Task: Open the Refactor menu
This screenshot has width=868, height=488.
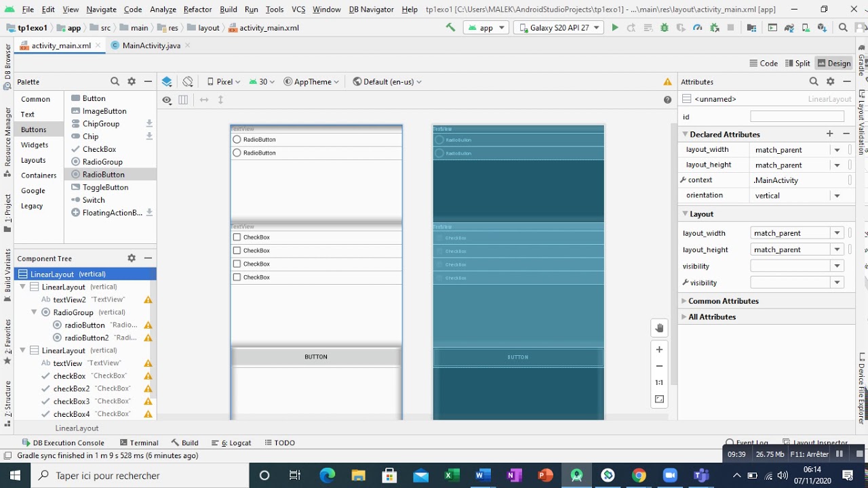Action: [x=197, y=9]
